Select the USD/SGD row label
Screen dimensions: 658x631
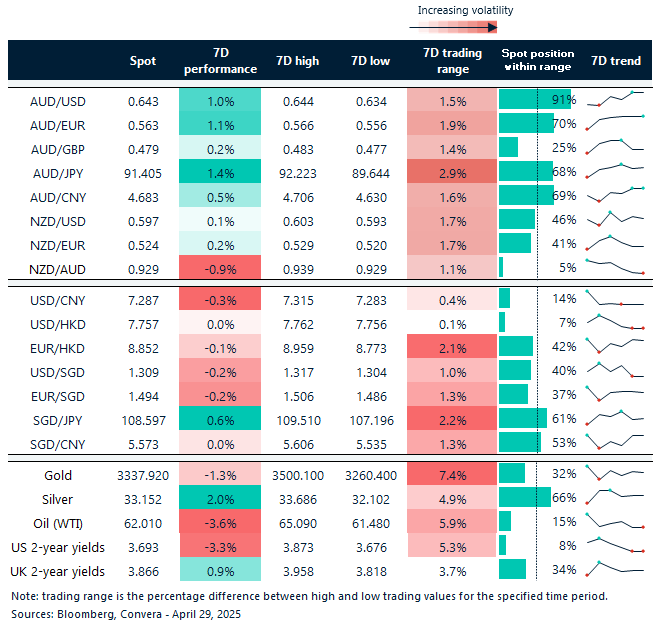tap(58, 372)
